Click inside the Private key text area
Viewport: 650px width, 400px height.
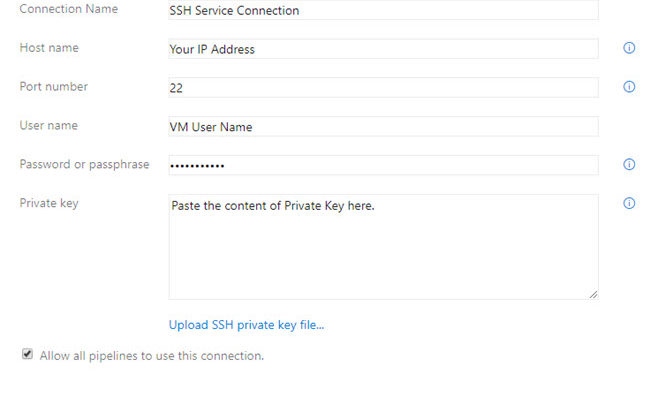tap(383, 247)
